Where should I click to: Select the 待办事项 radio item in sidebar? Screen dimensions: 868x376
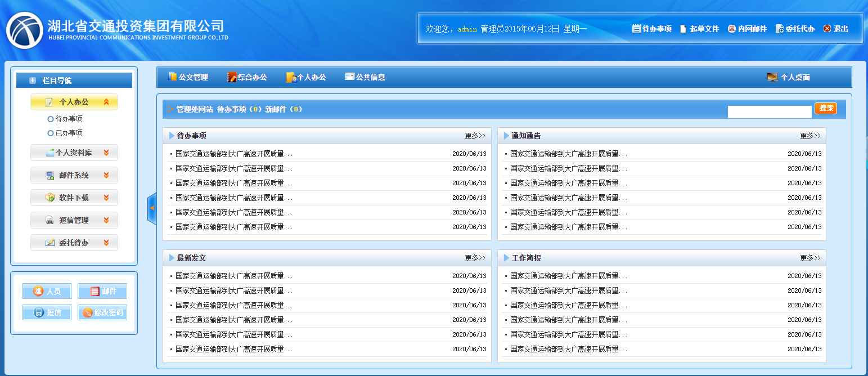coord(51,119)
